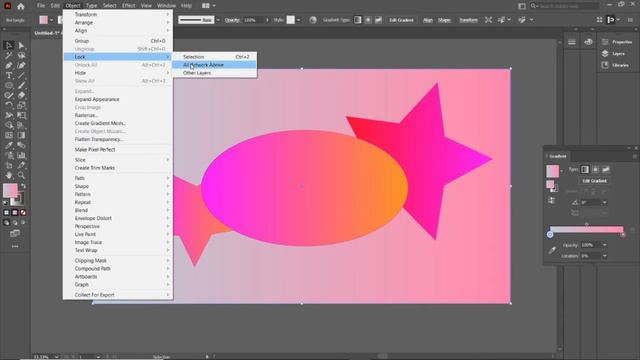Image resolution: width=640 pixels, height=360 pixels.
Task: Click the eyedropper icon in the Gradient panel
Action: 552,250
